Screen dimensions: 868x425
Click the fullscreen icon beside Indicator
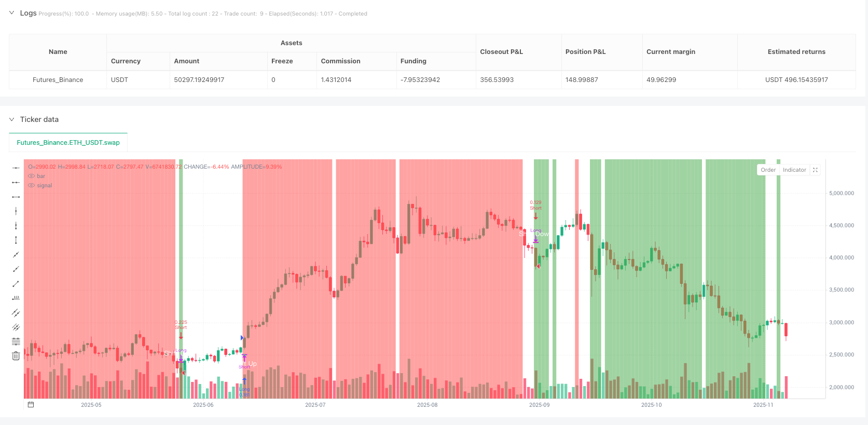click(815, 170)
